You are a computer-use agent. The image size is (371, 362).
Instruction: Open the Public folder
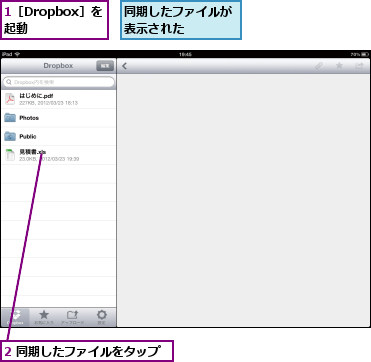(58, 136)
